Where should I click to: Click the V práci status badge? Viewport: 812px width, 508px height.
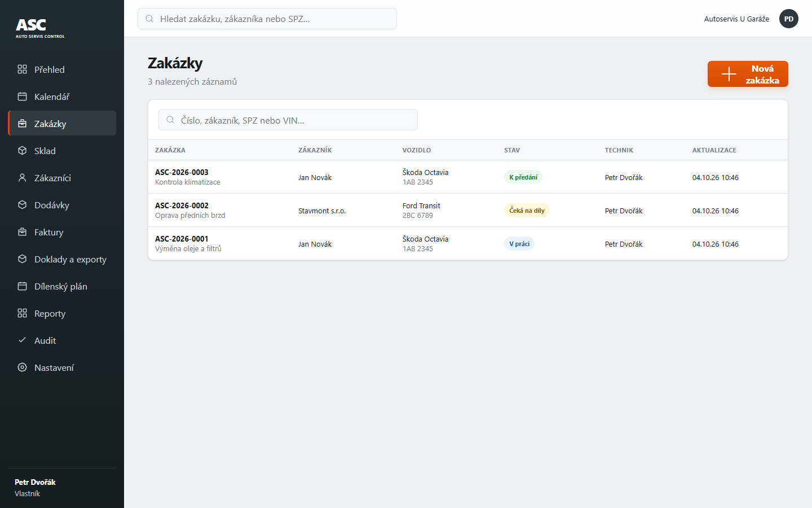(x=519, y=244)
